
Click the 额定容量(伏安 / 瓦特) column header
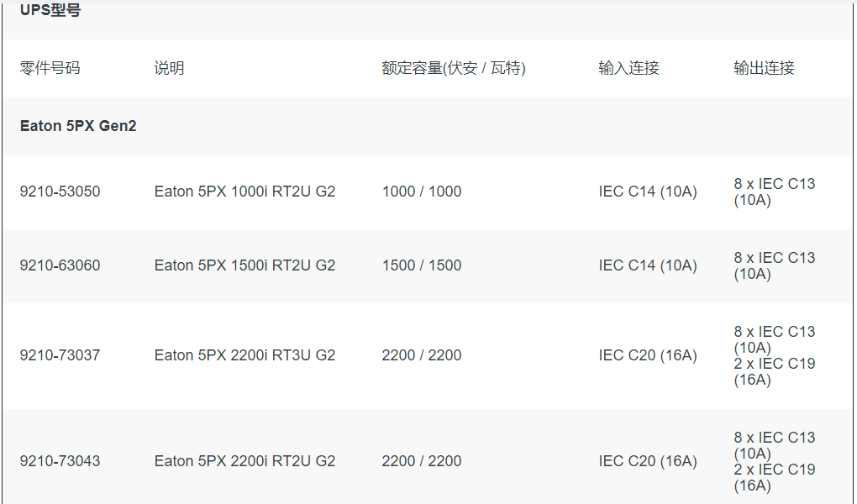point(454,68)
